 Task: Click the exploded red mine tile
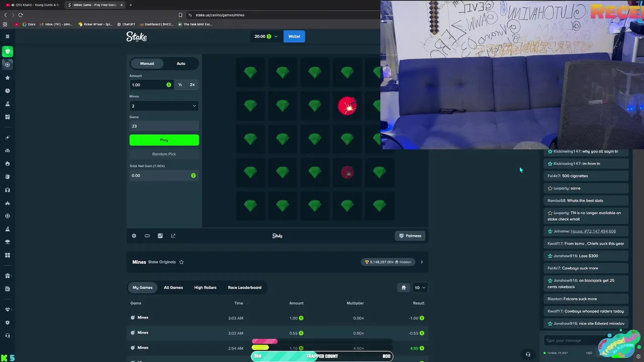(347, 106)
